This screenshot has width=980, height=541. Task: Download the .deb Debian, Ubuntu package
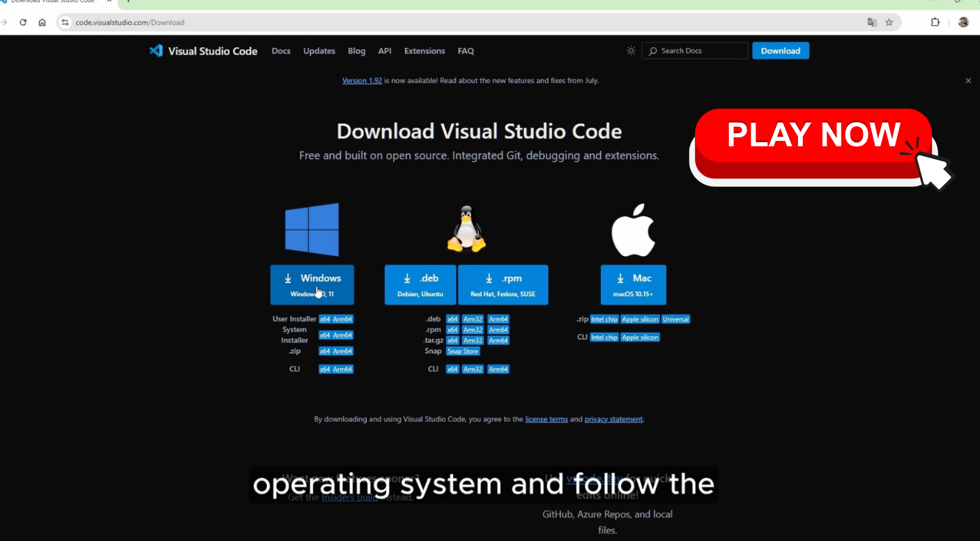tap(420, 284)
